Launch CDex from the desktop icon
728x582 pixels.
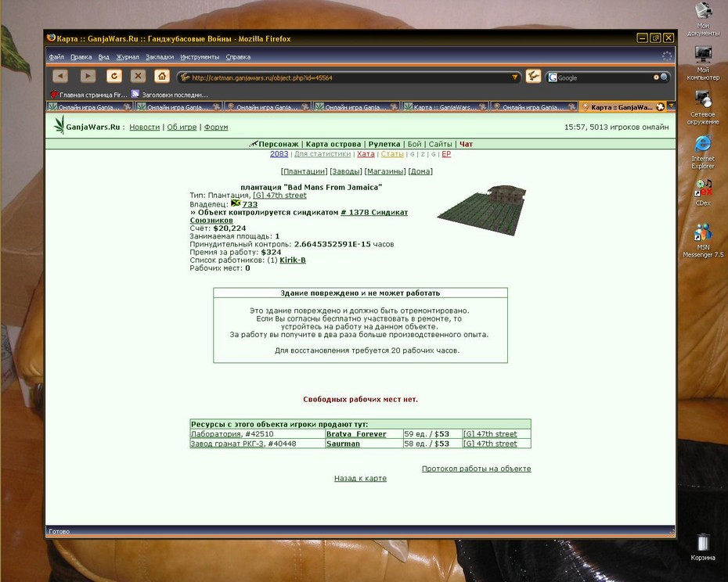703,193
